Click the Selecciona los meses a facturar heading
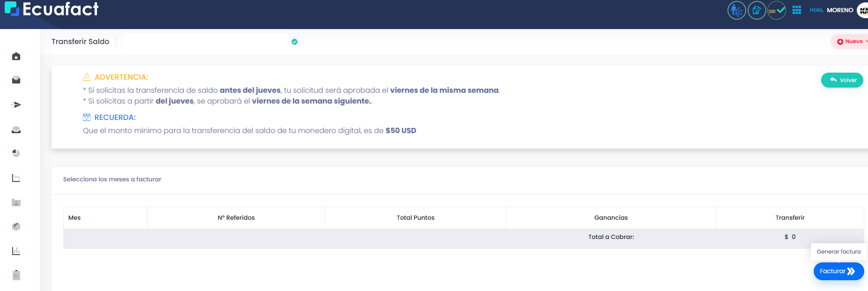 point(112,179)
